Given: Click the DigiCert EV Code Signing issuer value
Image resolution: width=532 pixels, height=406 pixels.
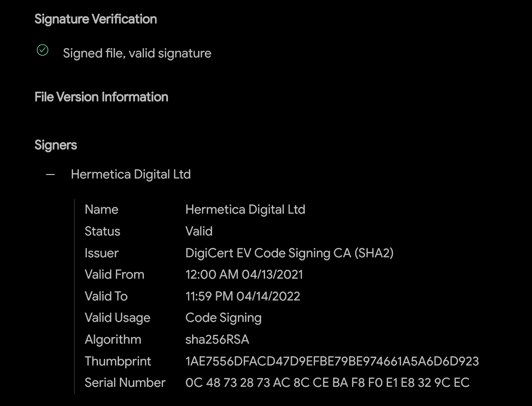Looking at the screenshot, I should click(289, 253).
